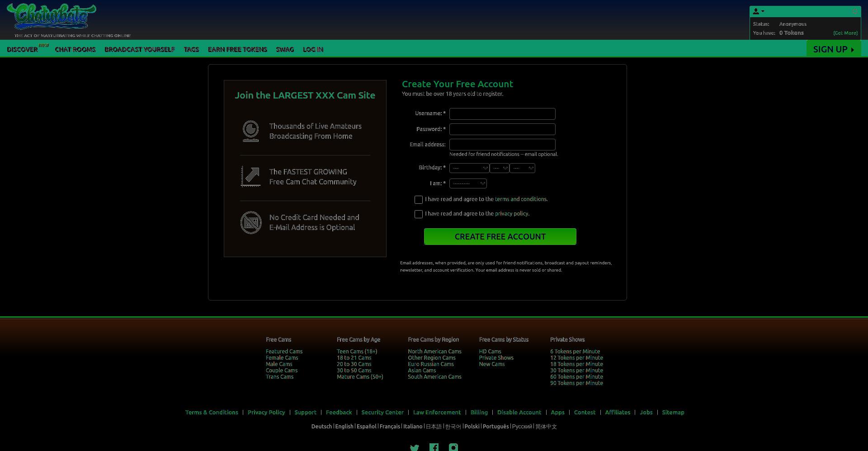Open the Support footer link
The height and width of the screenshot is (451, 868).
coord(305,413)
